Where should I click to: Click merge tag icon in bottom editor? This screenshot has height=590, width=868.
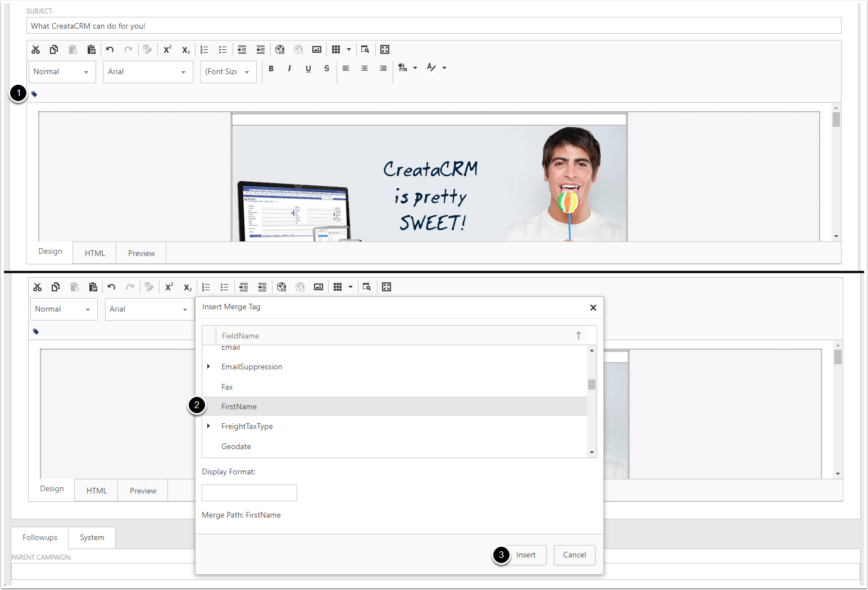(x=36, y=332)
